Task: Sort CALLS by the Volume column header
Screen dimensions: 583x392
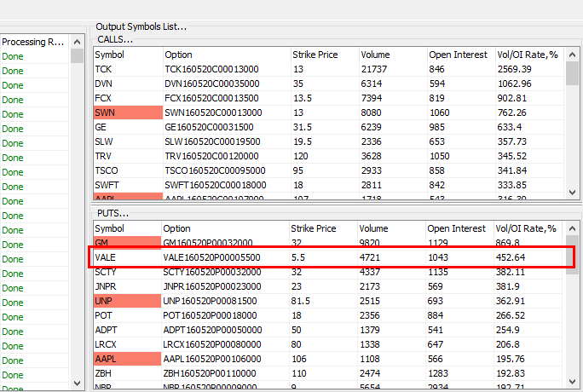Action: point(394,55)
